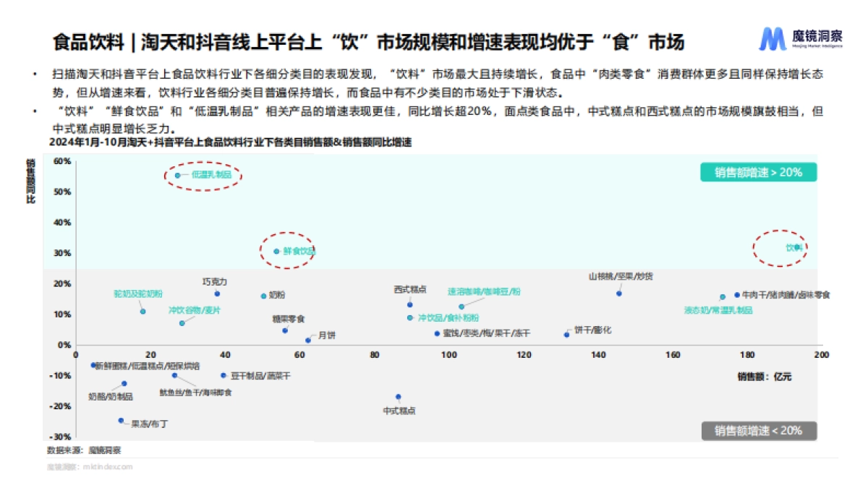
Task: Click the 奶粉 data point
Action: (263, 296)
